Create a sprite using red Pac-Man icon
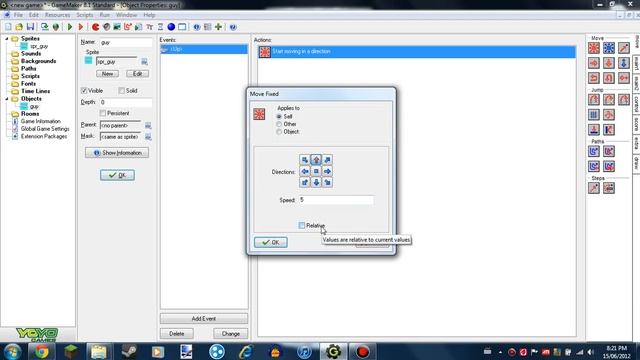The image size is (640, 360). point(96,27)
